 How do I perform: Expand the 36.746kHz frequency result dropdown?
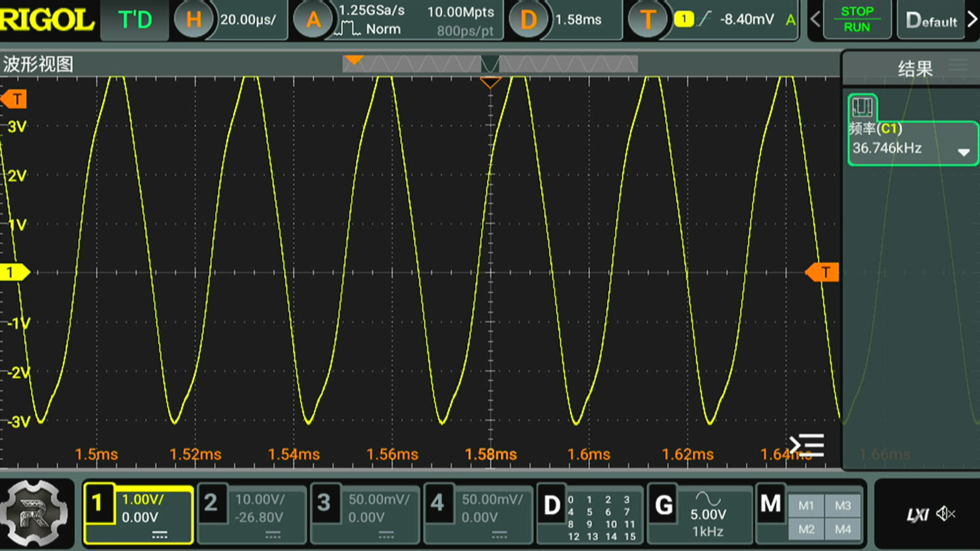pos(963,152)
